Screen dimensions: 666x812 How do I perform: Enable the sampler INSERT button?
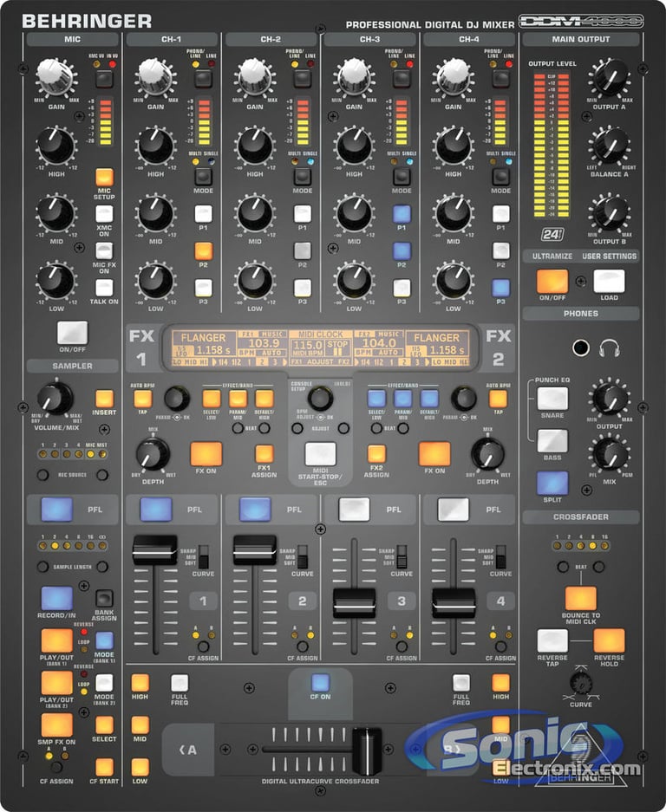[x=104, y=399]
